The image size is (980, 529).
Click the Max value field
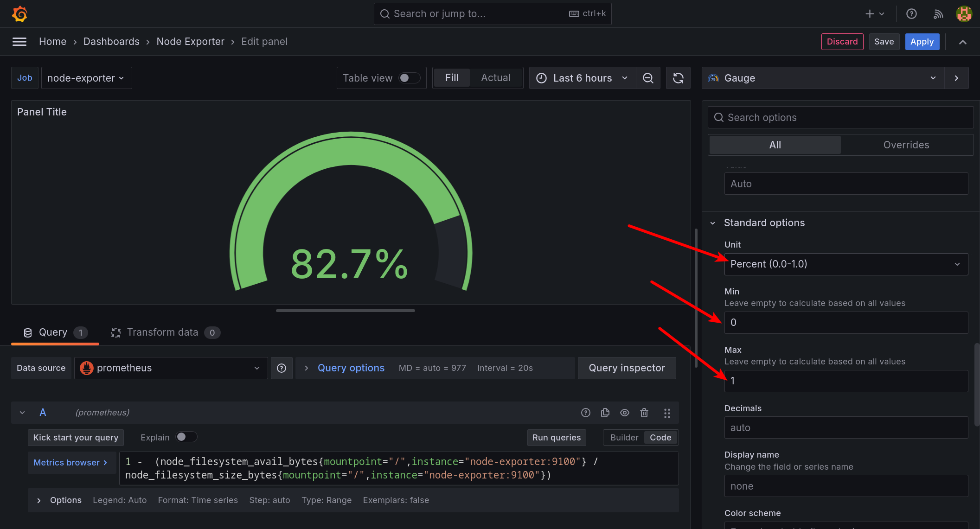click(846, 381)
